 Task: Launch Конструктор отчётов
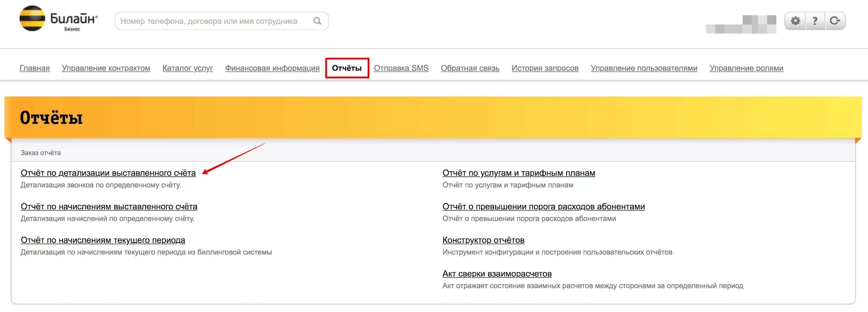coord(483,240)
